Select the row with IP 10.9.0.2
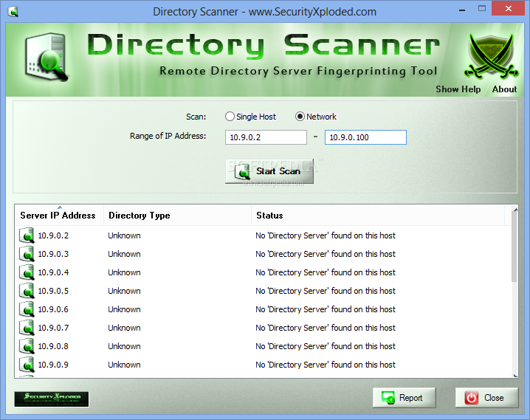 pos(263,235)
